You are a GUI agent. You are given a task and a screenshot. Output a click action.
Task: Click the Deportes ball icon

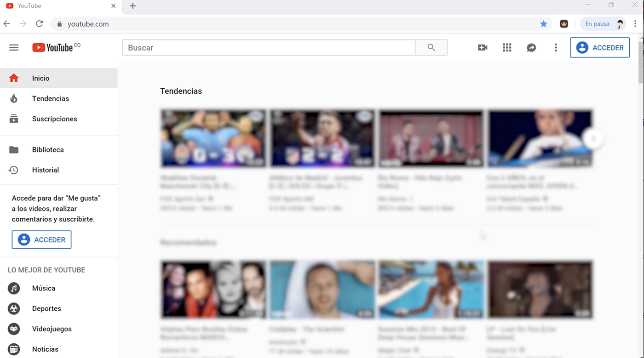tap(14, 308)
